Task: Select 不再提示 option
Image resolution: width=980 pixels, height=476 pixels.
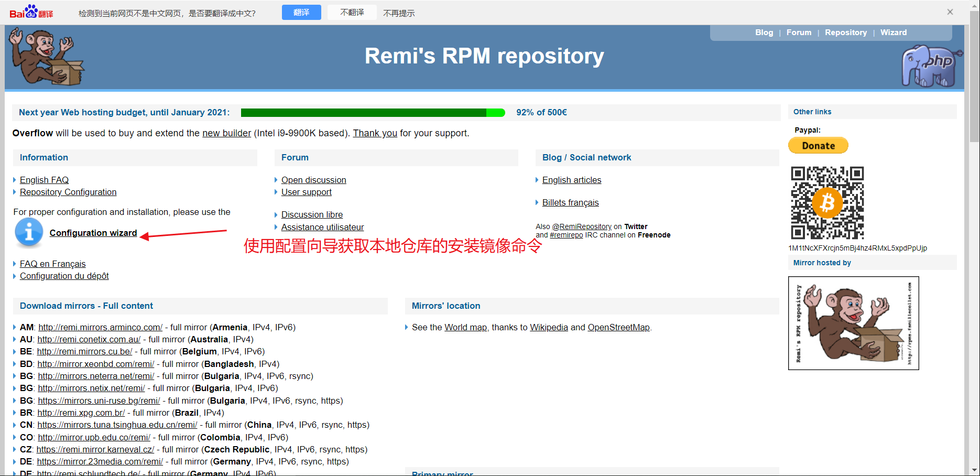Action: 399,13
